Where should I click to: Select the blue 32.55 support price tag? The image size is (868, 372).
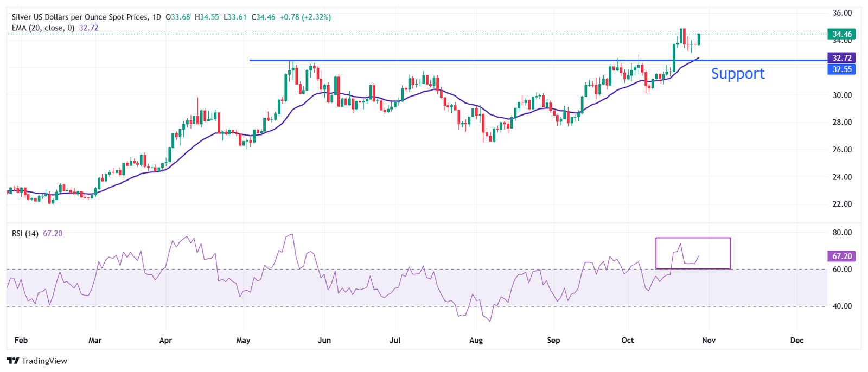(x=841, y=69)
